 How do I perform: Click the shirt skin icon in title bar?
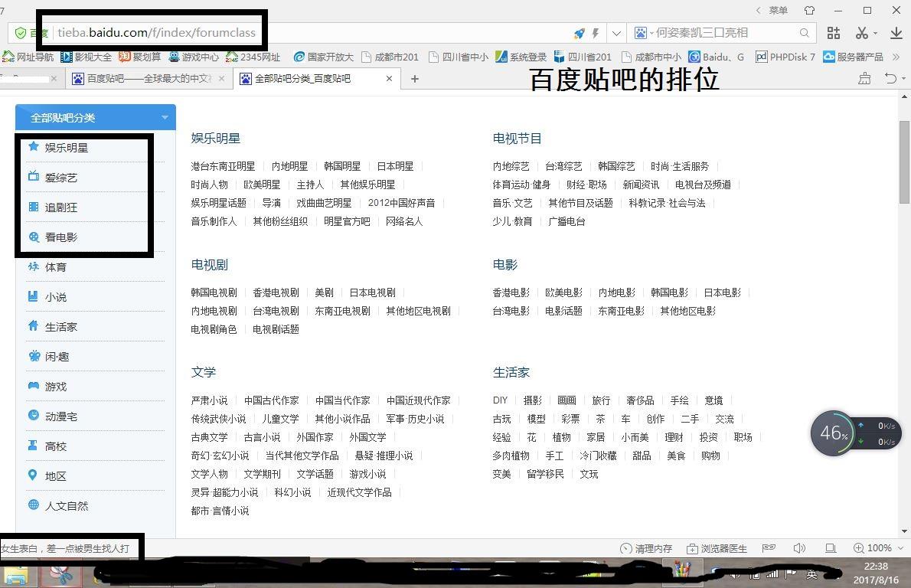pos(809,11)
